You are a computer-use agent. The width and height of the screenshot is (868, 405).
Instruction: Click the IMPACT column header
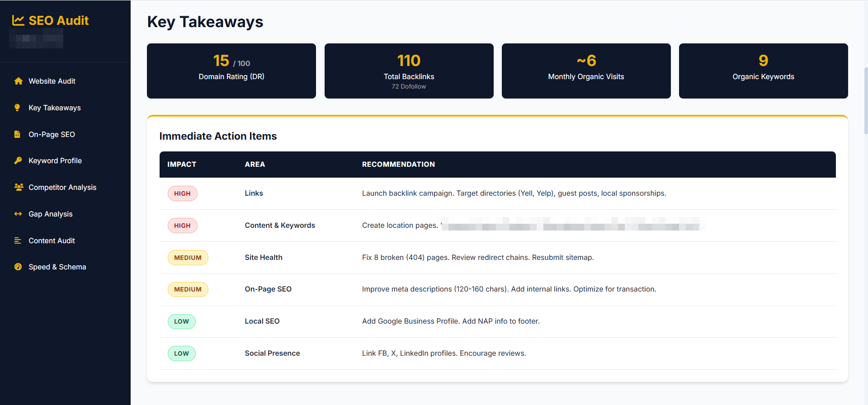[x=182, y=165]
